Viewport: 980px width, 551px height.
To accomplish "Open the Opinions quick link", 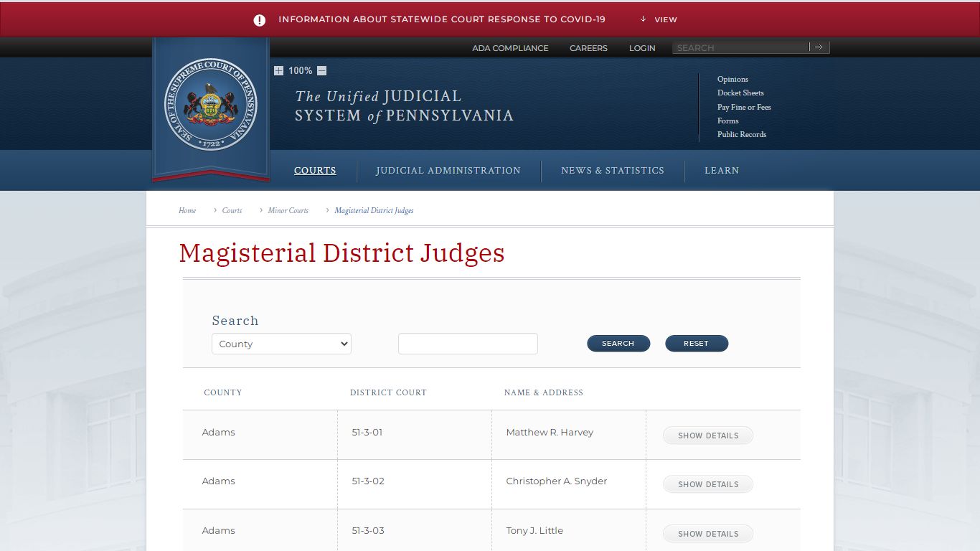I will pyautogui.click(x=732, y=79).
